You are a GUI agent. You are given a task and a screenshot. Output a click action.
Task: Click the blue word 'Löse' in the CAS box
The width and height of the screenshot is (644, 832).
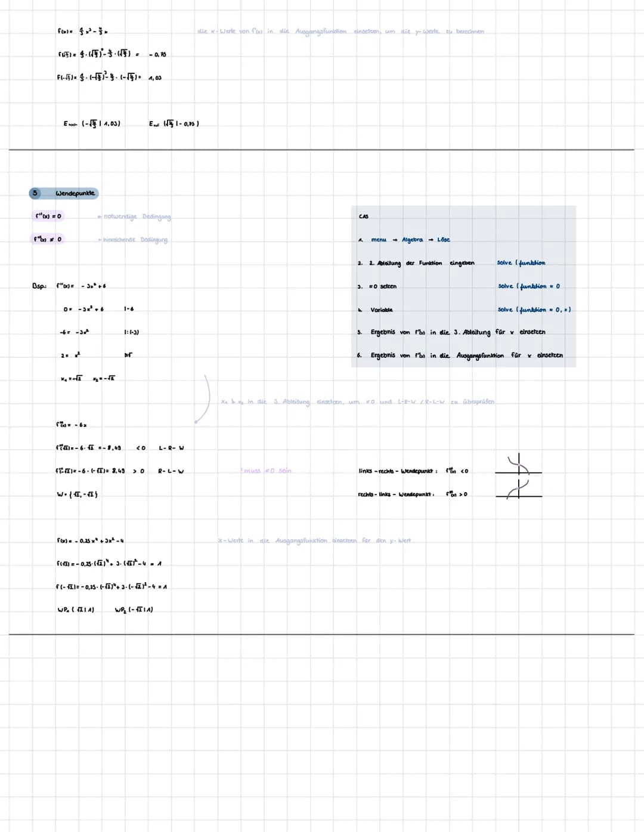pos(444,240)
